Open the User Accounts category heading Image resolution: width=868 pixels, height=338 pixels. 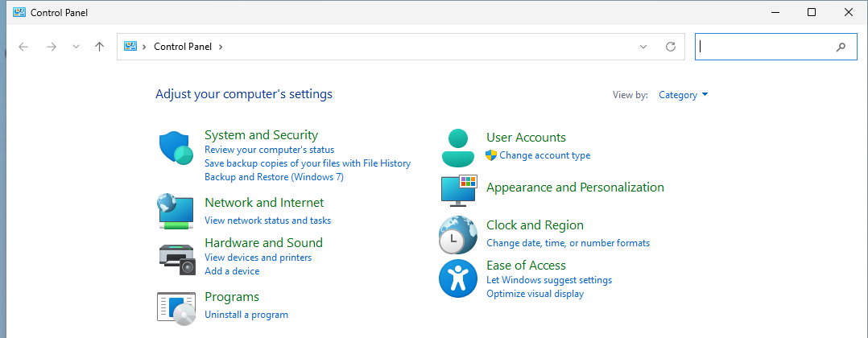526,137
